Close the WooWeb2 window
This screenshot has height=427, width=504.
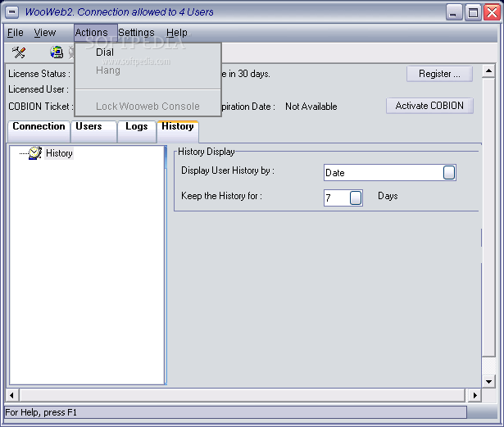492,12
